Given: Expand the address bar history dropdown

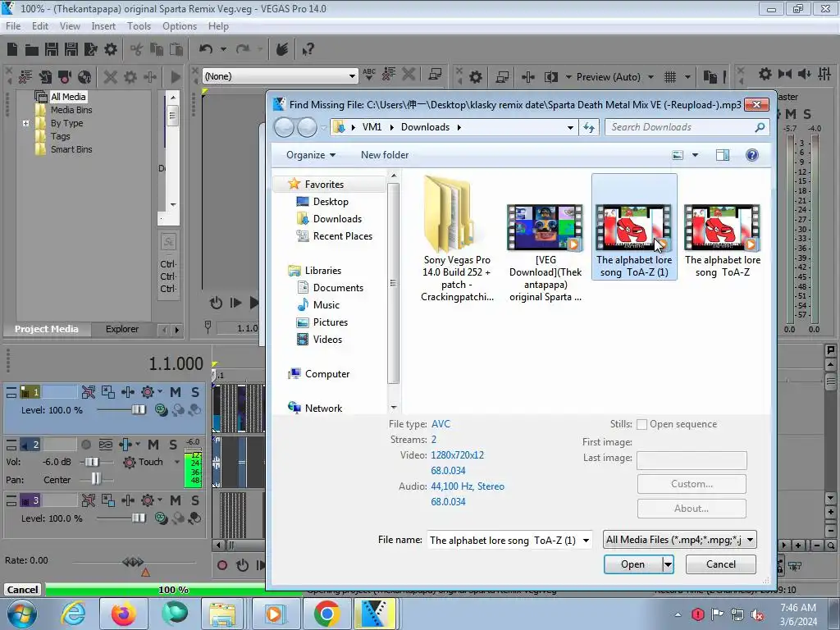Looking at the screenshot, I should [571, 127].
